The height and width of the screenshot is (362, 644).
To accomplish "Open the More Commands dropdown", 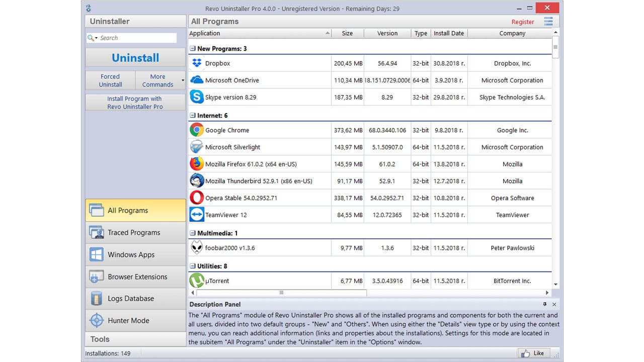I will [160, 79].
